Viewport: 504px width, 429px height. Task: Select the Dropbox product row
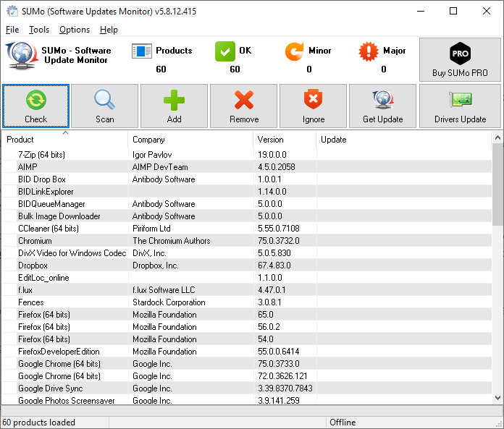tap(247, 266)
